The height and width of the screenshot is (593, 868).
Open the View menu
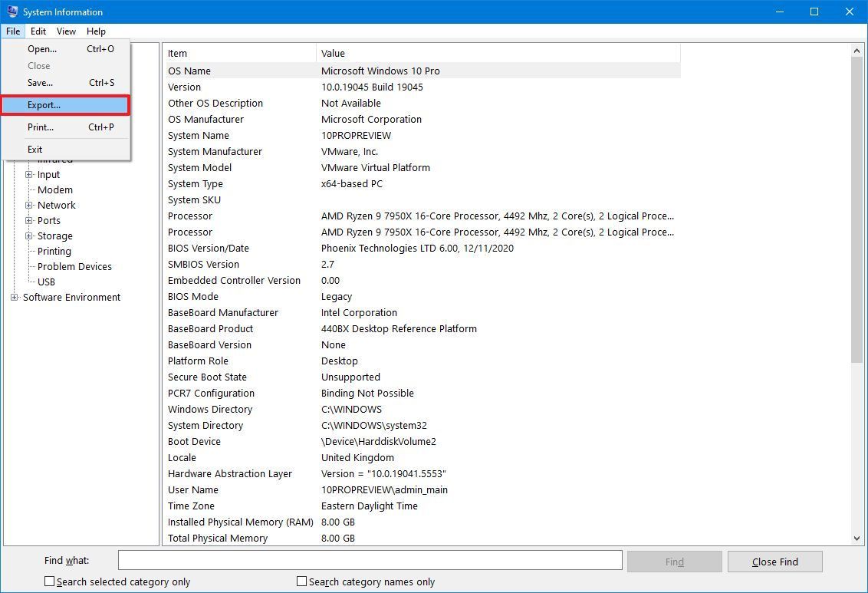click(65, 31)
